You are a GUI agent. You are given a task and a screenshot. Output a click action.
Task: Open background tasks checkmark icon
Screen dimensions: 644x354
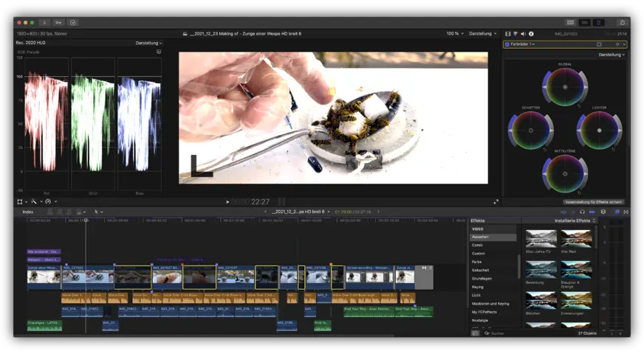coord(72,23)
